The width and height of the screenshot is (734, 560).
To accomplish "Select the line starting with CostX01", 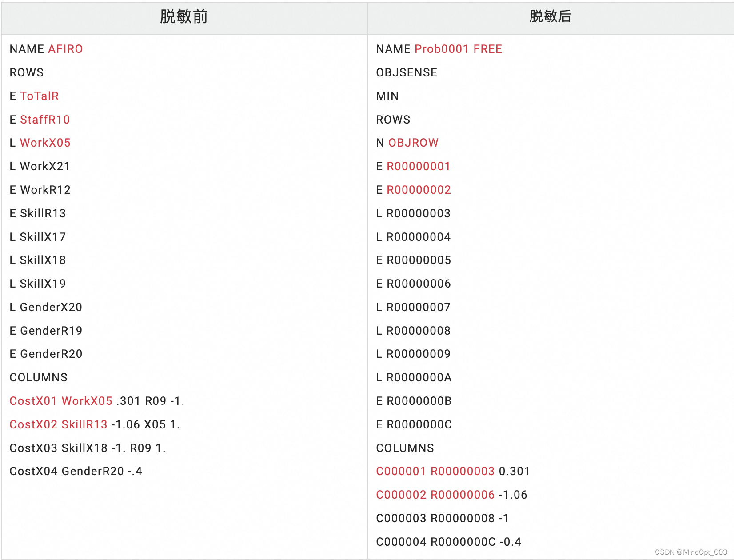I will 97,401.
